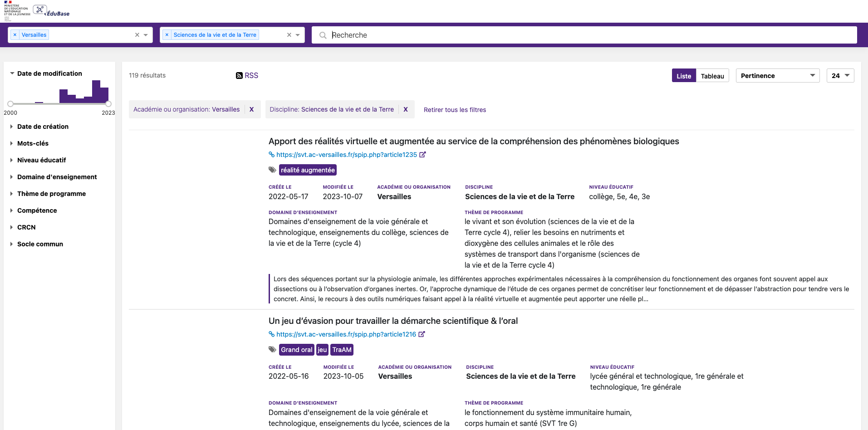Expand the Mots-clés filter section
868x430 pixels.
pyautogui.click(x=33, y=143)
